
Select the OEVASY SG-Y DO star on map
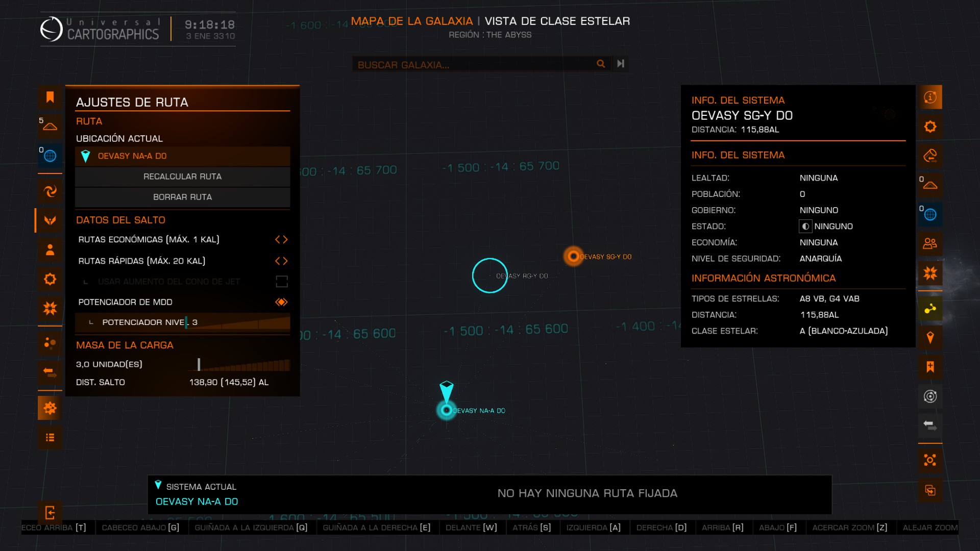[573, 256]
